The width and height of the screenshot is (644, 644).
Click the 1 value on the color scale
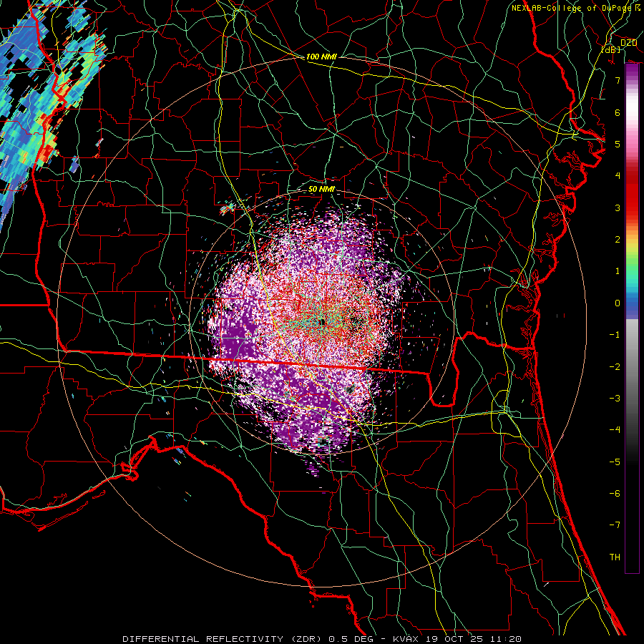(618, 271)
